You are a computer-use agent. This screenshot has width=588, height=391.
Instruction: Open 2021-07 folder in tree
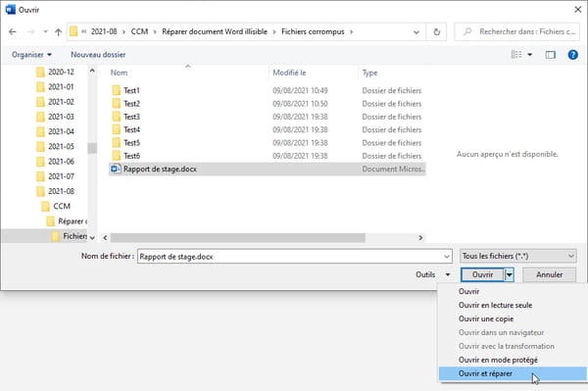pos(55,176)
